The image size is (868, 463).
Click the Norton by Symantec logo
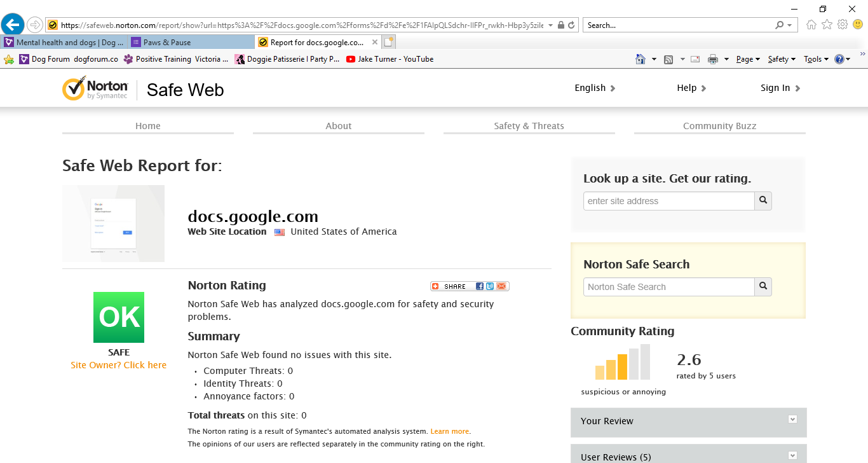tap(95, 88)
